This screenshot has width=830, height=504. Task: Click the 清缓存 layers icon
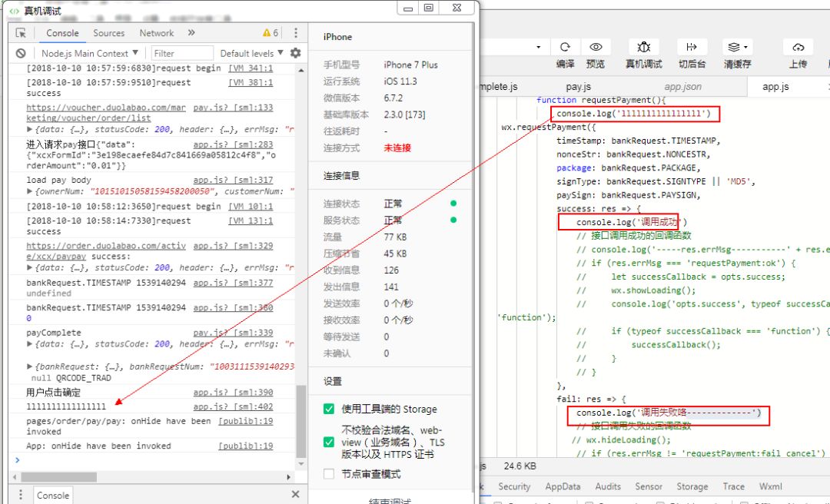coord(734,47)
